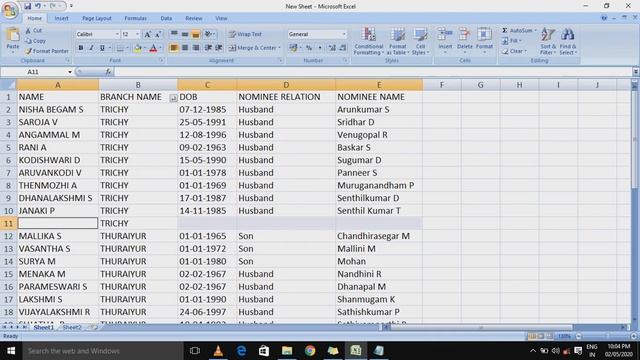The width and height of the screenshot is (640, 360).
Task: Click the Decrease Decimal icon
Action: pos(343,48)
